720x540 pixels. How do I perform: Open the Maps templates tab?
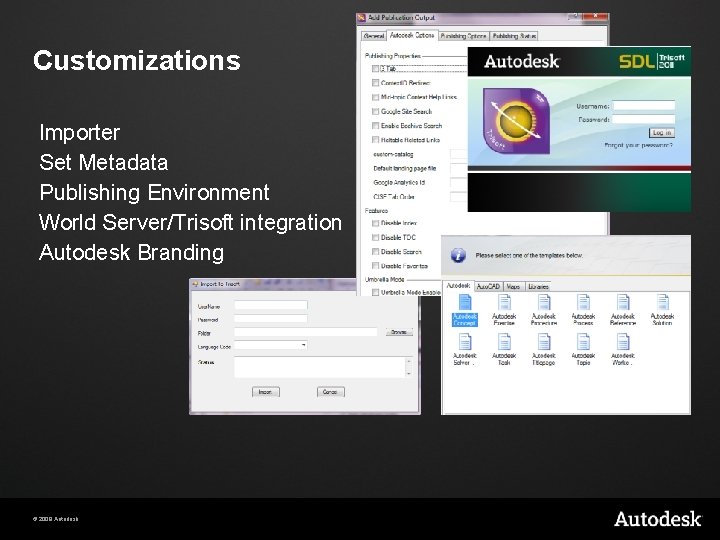(x=513, y=287)
